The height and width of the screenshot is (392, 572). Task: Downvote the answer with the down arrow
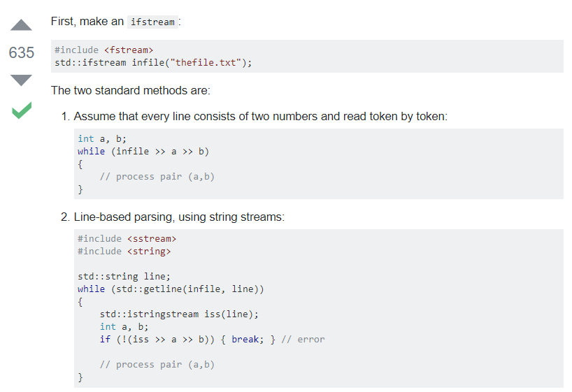21,80
